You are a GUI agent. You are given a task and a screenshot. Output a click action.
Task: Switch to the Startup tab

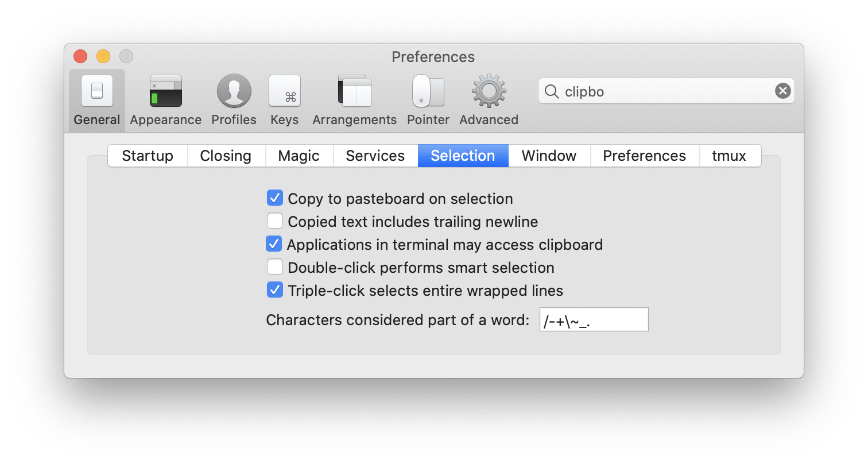tap(148, 156)
